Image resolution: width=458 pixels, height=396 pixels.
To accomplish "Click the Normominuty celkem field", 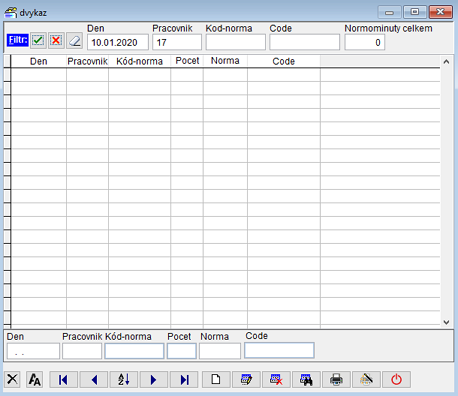I will point(365,42).
